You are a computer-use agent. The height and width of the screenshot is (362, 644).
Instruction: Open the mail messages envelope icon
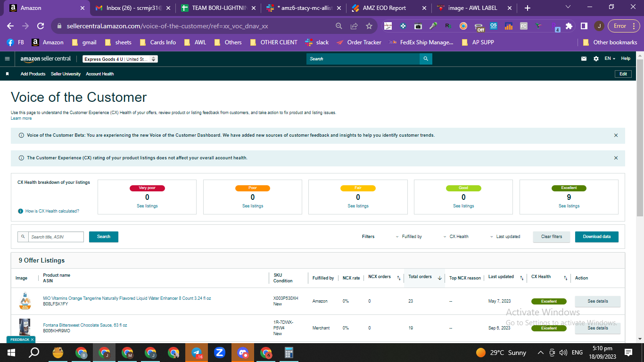pyautogui.click(x=584, y=59)
